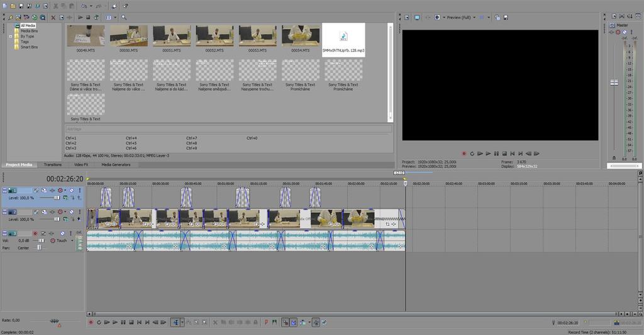Create a new project from the main toolbar
This screenshot has width=644, height=335.
coord(5,6)
